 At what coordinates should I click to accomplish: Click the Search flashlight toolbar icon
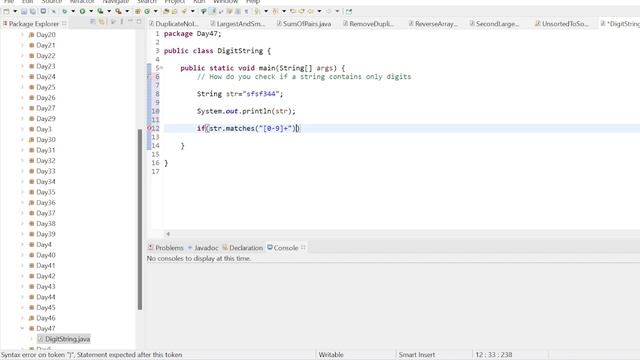184,11
